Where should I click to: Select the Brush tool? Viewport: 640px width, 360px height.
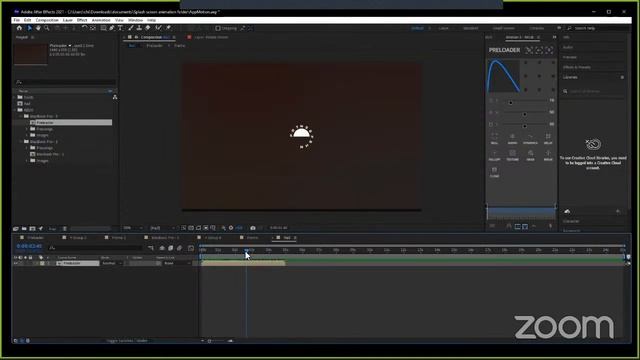131,28
